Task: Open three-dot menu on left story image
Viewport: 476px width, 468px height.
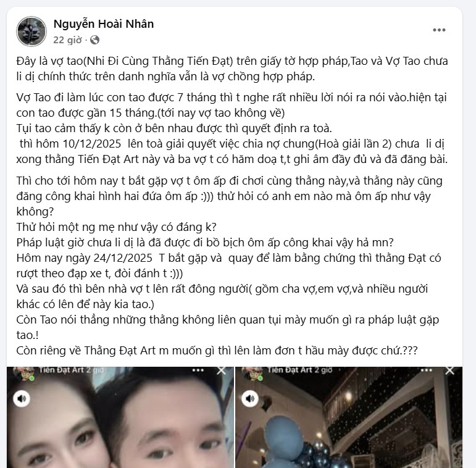Action: (x=198, y=370)
